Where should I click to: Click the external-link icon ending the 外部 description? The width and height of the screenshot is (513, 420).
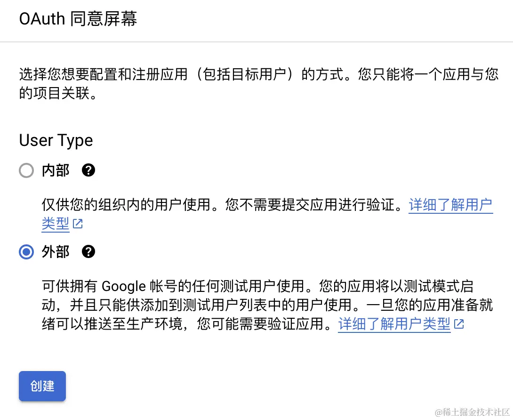click(x=459, y=324)
